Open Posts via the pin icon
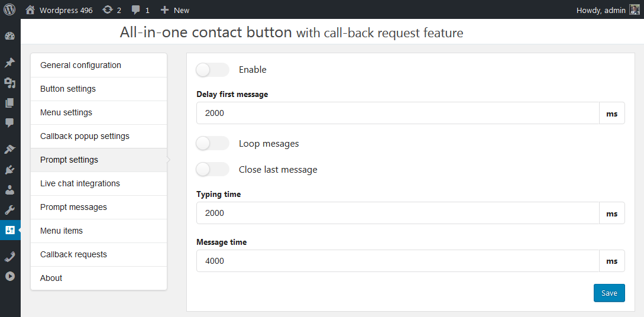644x317 pixels. 9,63
